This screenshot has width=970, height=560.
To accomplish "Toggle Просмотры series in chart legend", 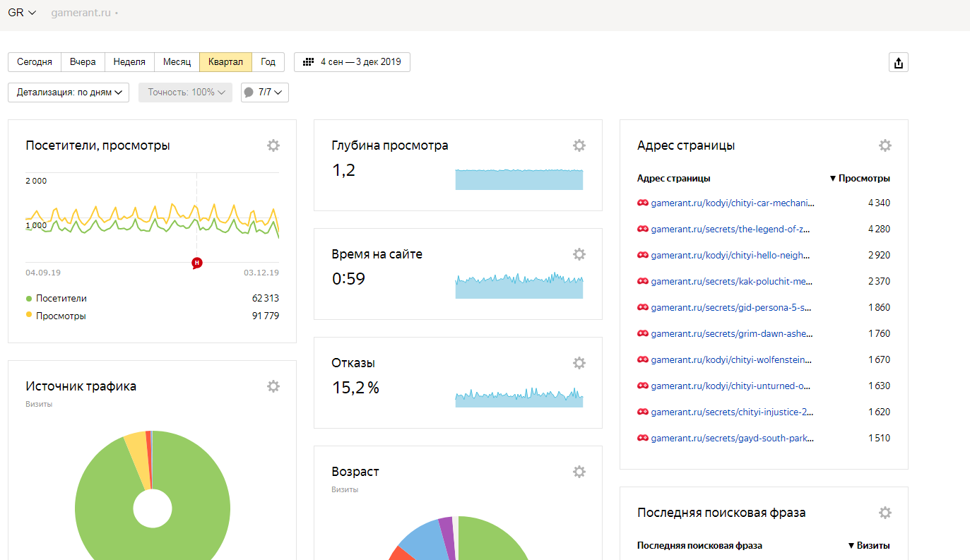I will click(x=60, y=316).
